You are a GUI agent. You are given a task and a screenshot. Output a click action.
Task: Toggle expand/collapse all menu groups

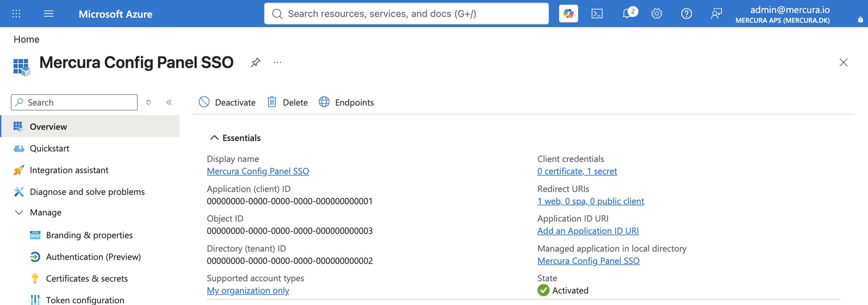149,102
